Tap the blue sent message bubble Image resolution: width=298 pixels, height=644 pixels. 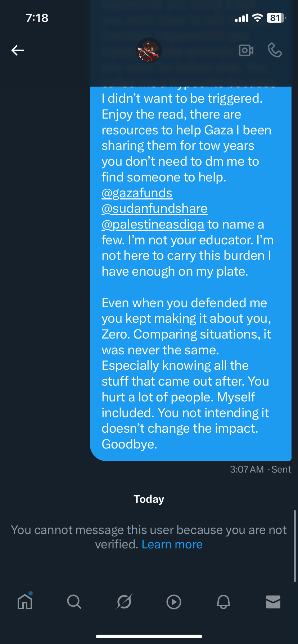(x=191, y=323)
